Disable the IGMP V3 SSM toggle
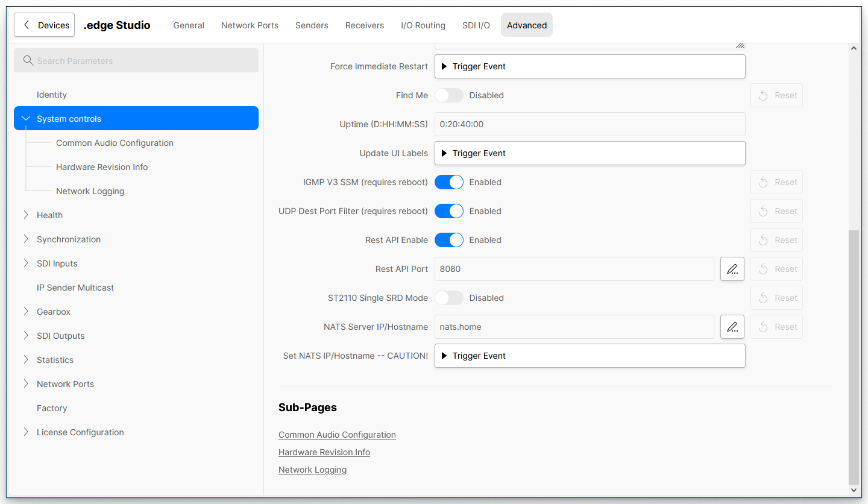868x504 pixels. tap(448, 182)
